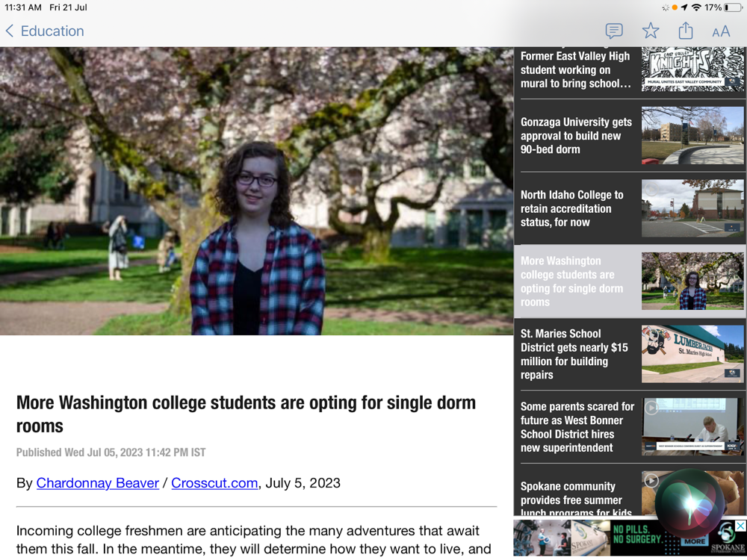Viewport: 747px width, 560px height.
Task: Tap the main article hero photo
Action: [x=256, y=191]
